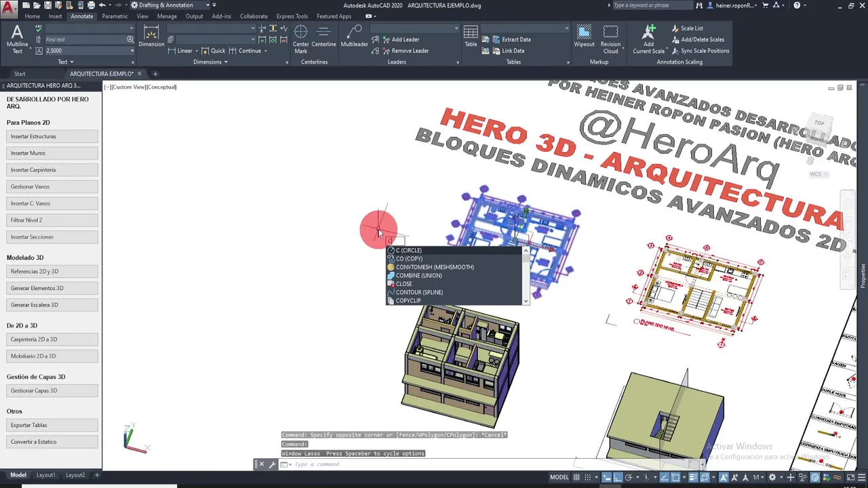The height and width of the screenshot is (488, 868).
Task: Click the Find text search icon
Action: tap(130, 39)
